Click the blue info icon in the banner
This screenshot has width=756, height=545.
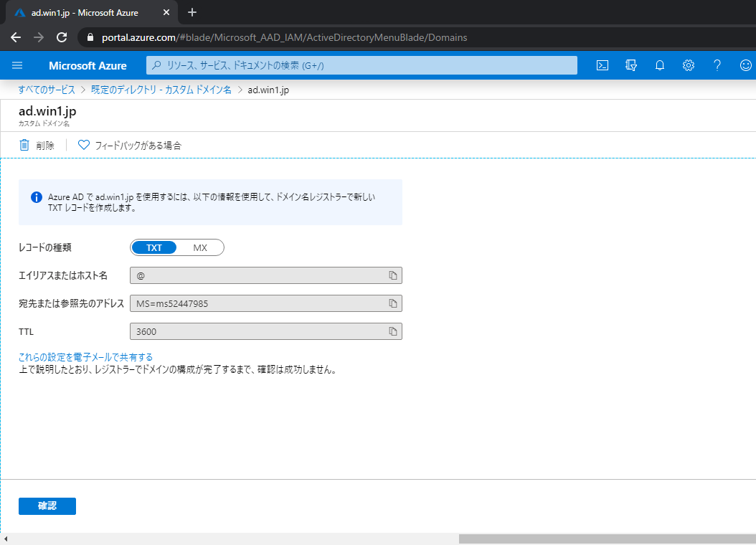pyautogui.click(x=36, y=197)
